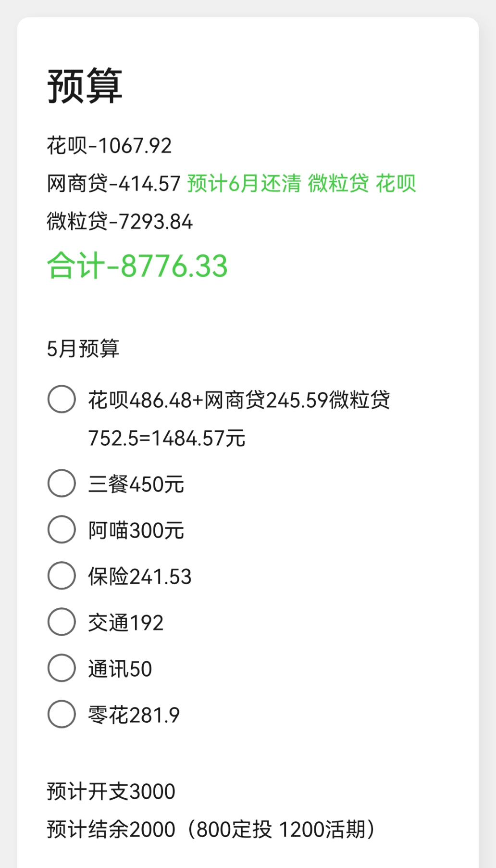Image resolution: width=496 pixels, height=868 pixels.
Task: Check the 花呗486.48 repayment checklist circle
Action: tap(62, 399)
